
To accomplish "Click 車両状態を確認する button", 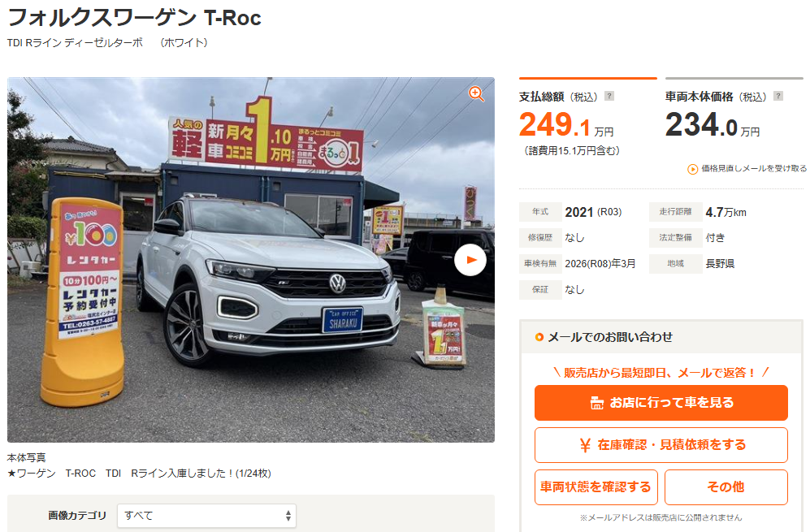I will (596, 487).
